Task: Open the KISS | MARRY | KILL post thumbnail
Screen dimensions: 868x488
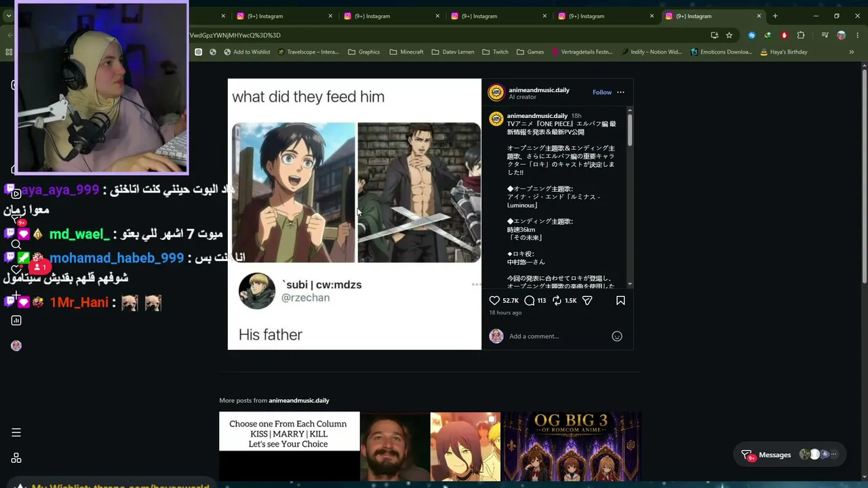Action: (290, 447)
